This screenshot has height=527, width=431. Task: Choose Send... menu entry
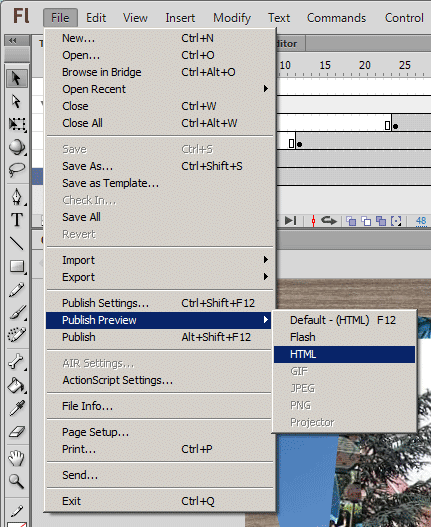click(159, 475)
